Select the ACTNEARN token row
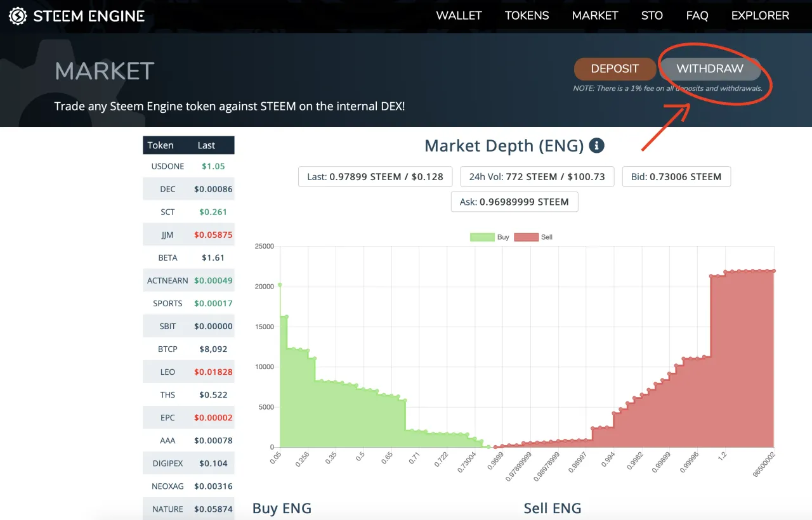 188,280
